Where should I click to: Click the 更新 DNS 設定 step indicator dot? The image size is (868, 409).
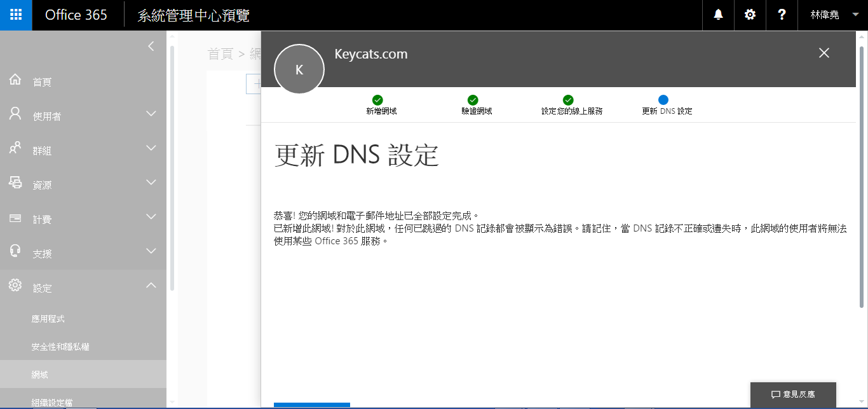[663, 100]
